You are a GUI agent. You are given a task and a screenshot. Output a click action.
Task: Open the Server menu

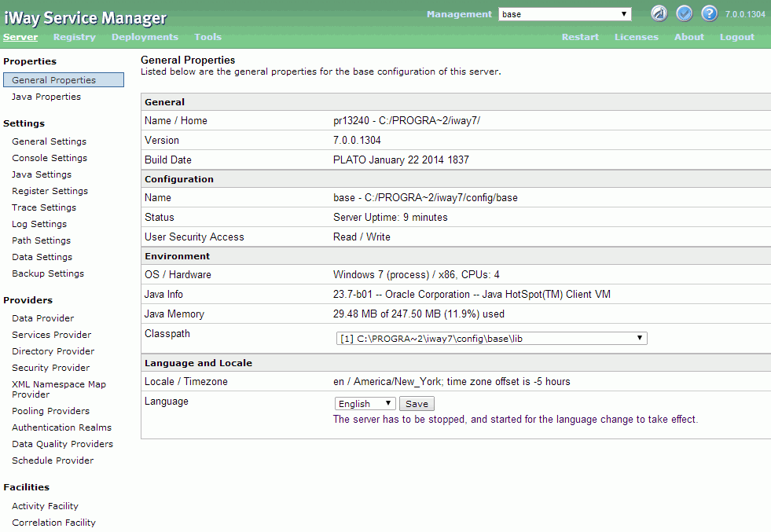tap(20, 37)
